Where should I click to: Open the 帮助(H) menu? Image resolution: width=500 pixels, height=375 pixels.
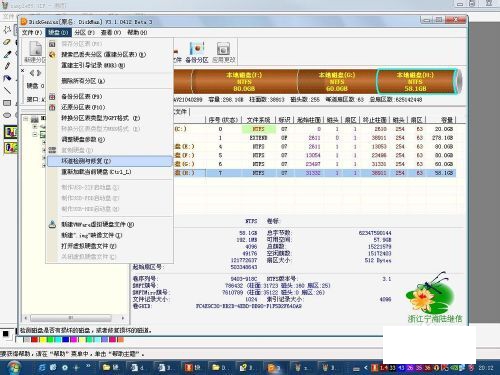tap(137, 32)
